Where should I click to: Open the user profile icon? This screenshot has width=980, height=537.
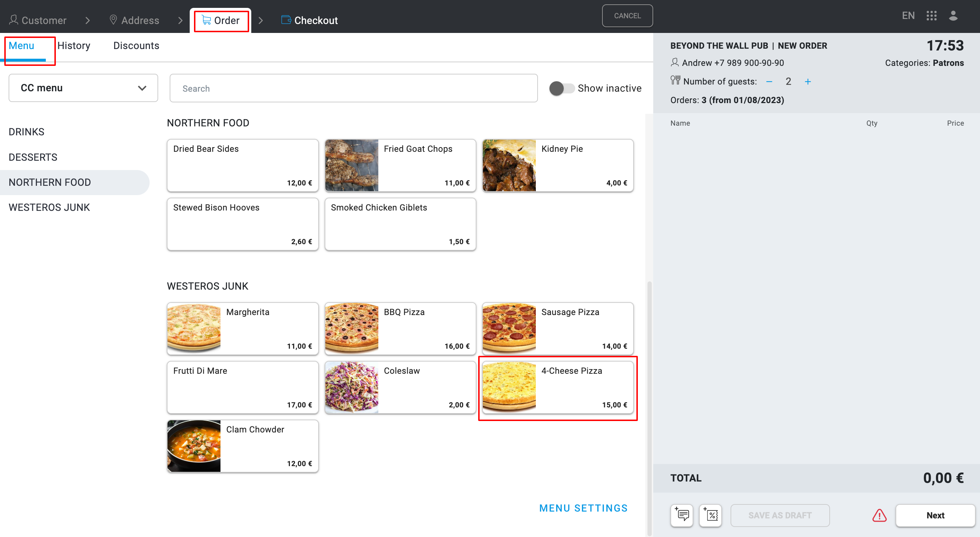click(x=953, y=16)
